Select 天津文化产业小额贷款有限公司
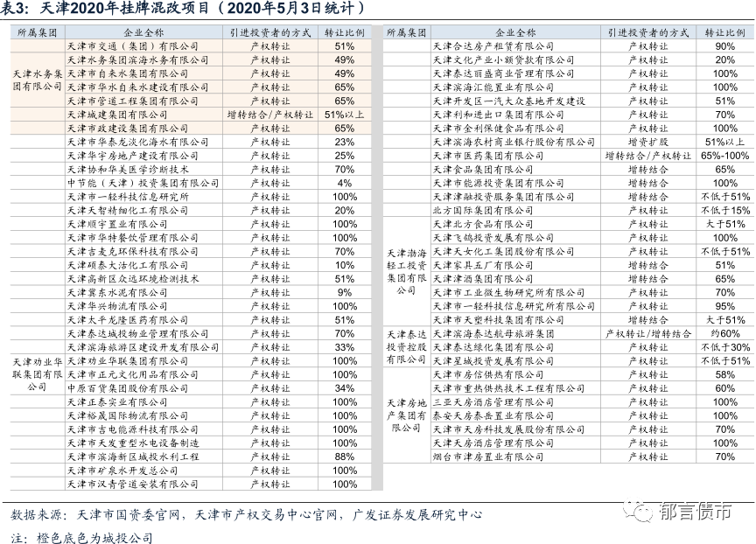Viewport: 756px width, 544px height. pyautogui.click(x=503, y=59)
